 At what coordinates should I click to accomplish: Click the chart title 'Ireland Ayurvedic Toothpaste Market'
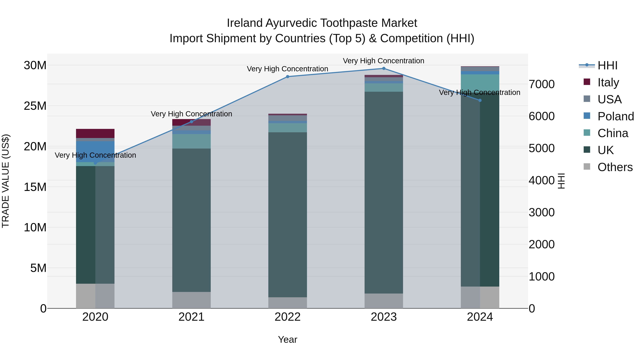pyautogui.click(x=322, y=23)
